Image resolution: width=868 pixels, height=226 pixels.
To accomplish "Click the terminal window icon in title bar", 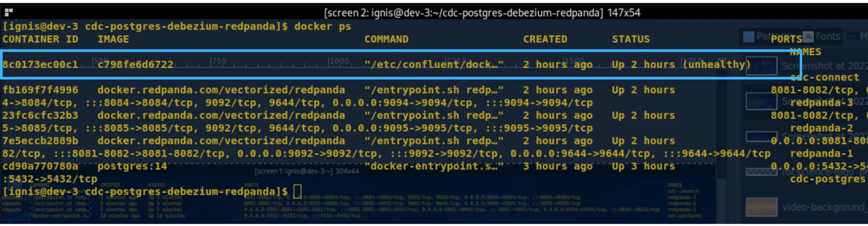I will [8, 12].
